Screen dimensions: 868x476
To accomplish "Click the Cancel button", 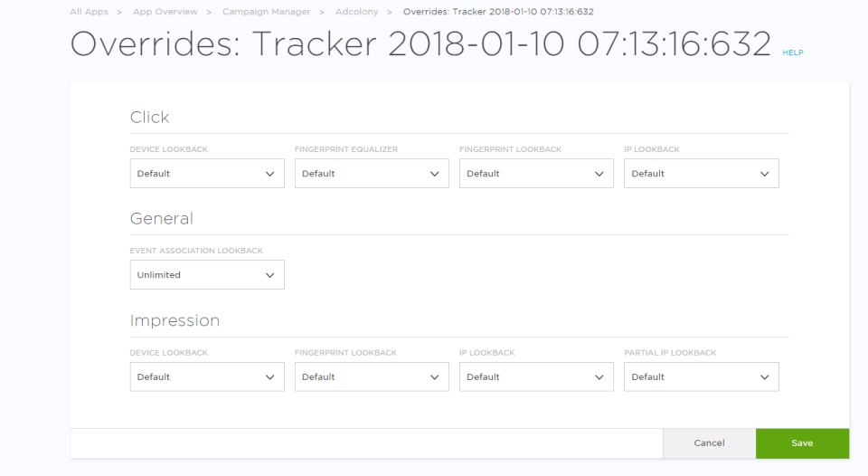I will coord(709,443).
